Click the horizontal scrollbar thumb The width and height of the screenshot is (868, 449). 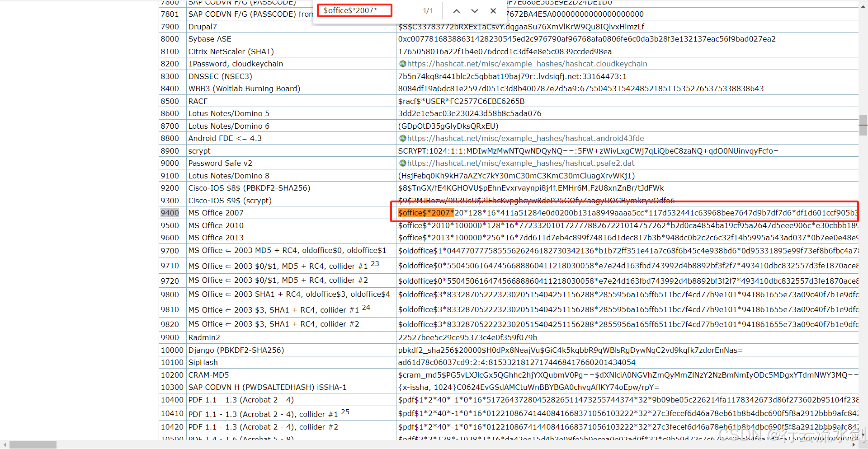33,444
